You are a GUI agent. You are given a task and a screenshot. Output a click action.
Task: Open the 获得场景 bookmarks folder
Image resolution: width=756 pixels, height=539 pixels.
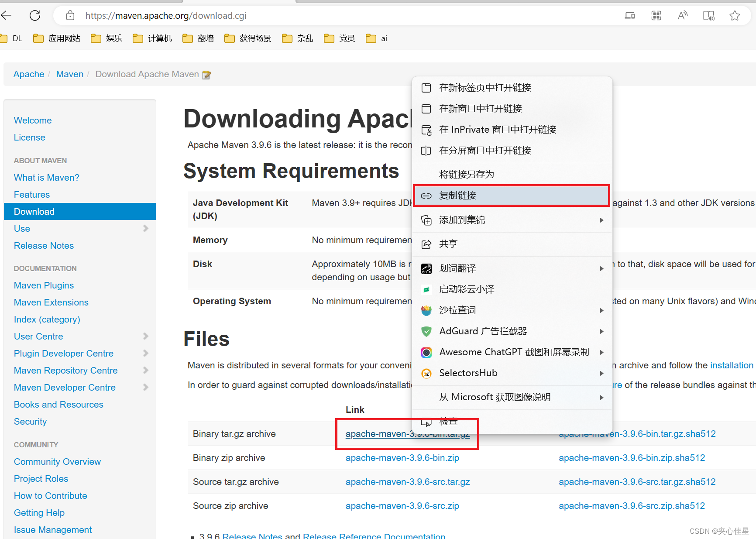248,38
